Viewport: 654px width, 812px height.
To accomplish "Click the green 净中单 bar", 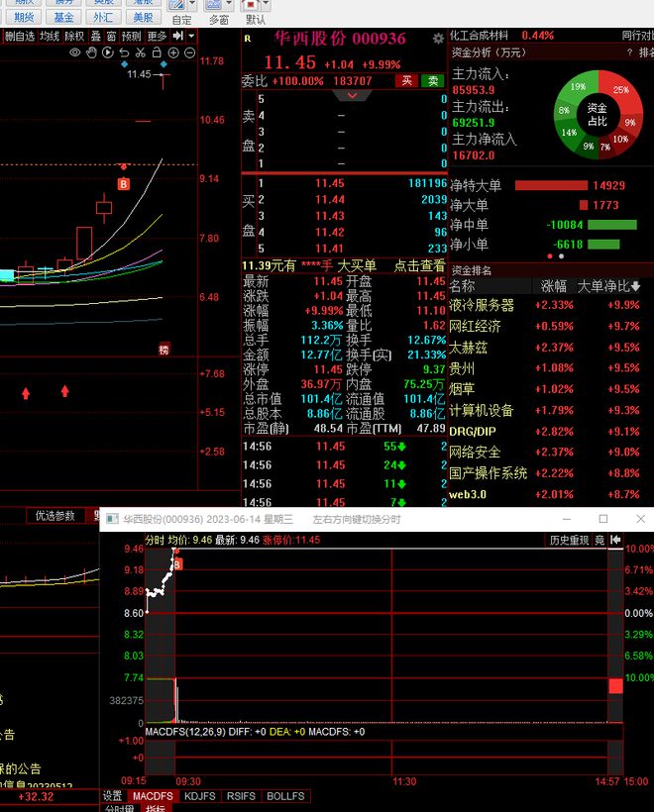I will tap(612, 225).
